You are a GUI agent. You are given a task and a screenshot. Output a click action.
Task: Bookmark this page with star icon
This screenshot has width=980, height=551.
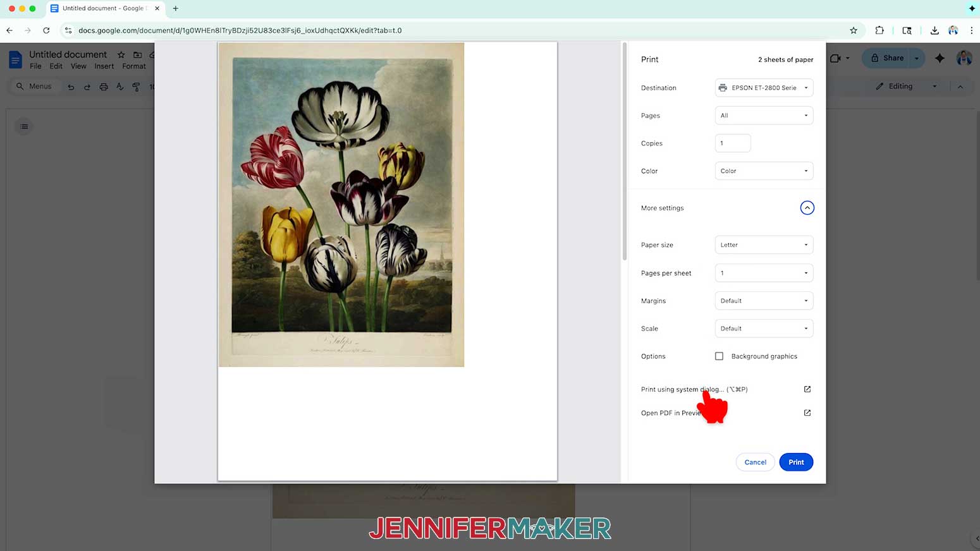click(854, 30)
